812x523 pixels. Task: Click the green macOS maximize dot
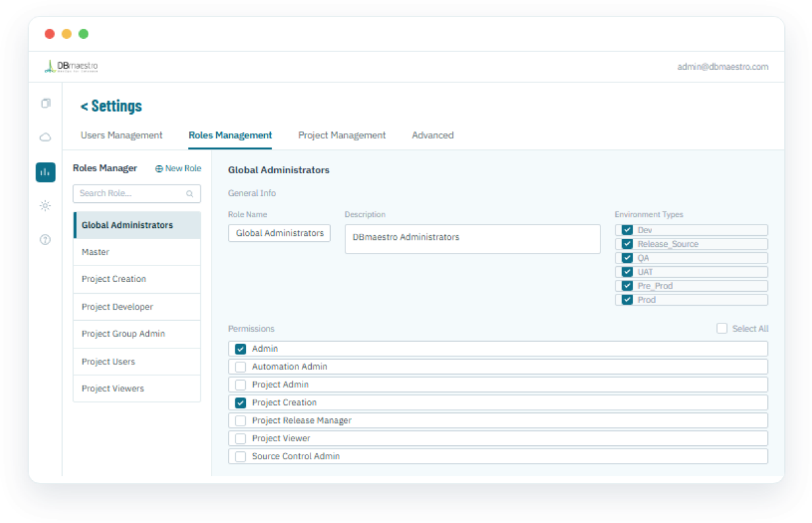click(x=84, y=34)
